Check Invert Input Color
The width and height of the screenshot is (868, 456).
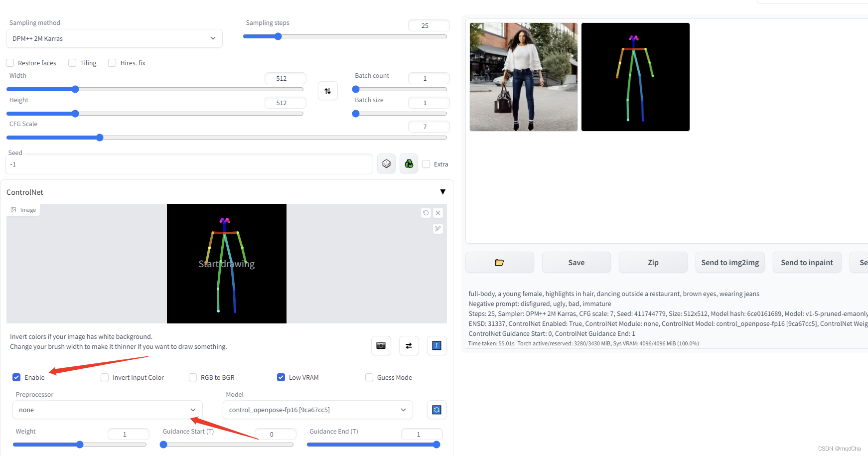(x=105, y=377)
